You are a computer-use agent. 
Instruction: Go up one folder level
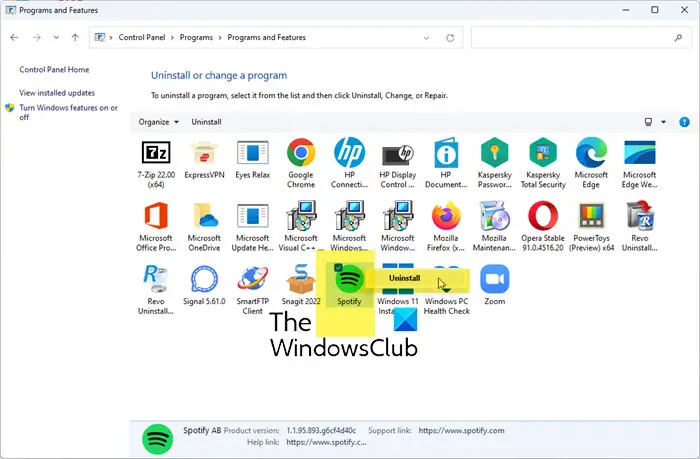(75, 38)
